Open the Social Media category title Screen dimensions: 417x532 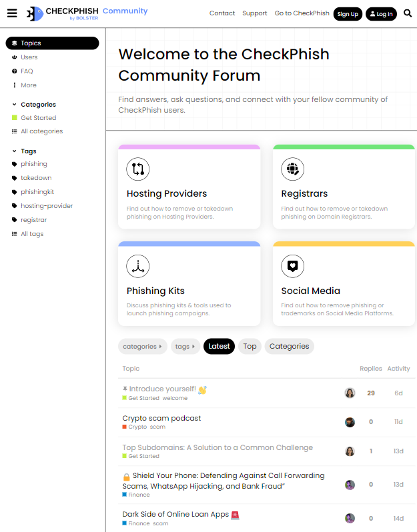pos(310,291)
